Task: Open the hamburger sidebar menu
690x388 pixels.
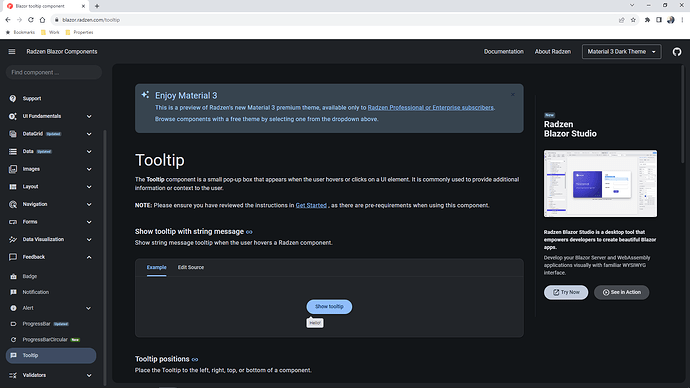Action: [12, 51]
